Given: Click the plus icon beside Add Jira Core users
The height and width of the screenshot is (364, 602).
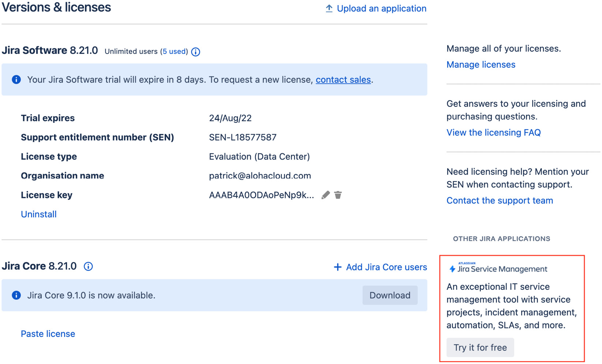Looking at the screenshot, I should (337, 267).
